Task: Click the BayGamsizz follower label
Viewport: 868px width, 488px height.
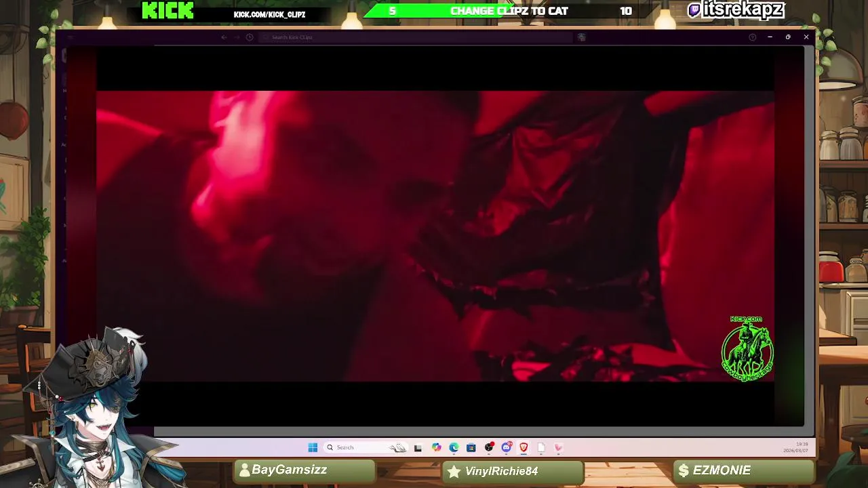Action: 304,471
